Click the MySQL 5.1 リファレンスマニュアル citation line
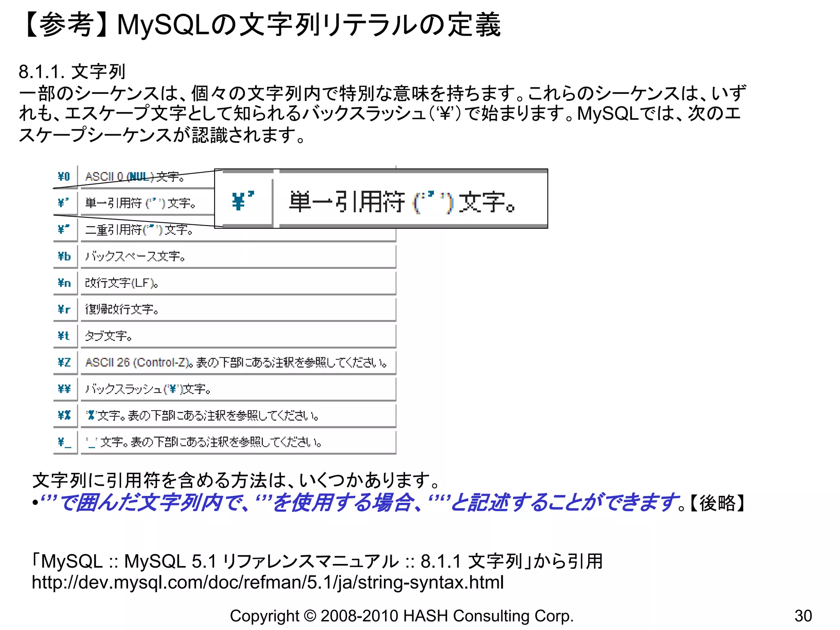The width and height of the screenshot is (840, 630). (317, 561)
